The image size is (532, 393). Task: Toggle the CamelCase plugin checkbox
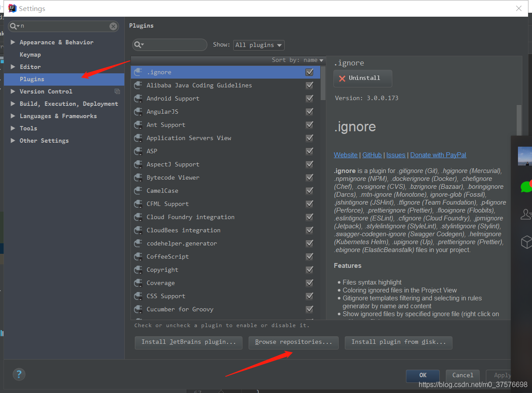pos(309,191)
